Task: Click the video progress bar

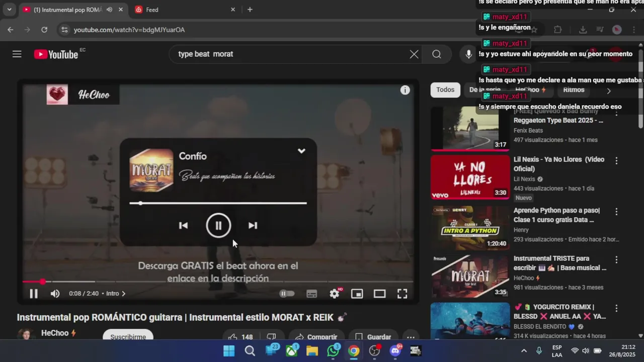Action: [218, 282]
